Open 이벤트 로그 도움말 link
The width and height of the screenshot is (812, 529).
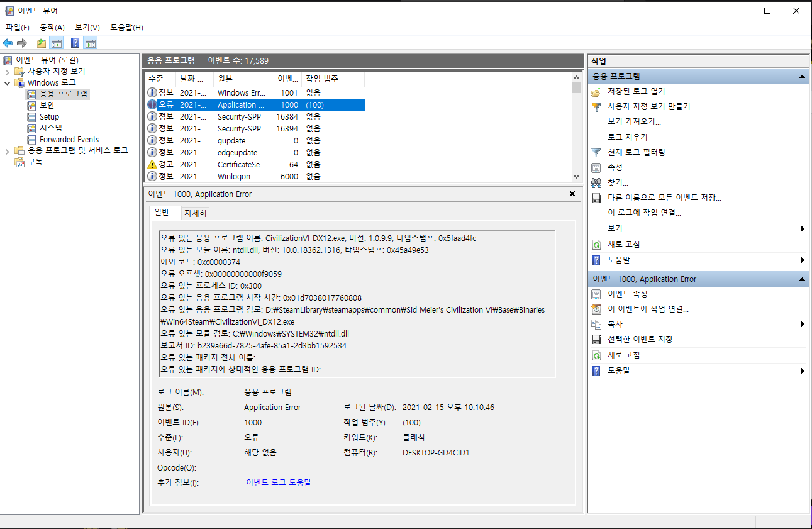tap(279, 482)
